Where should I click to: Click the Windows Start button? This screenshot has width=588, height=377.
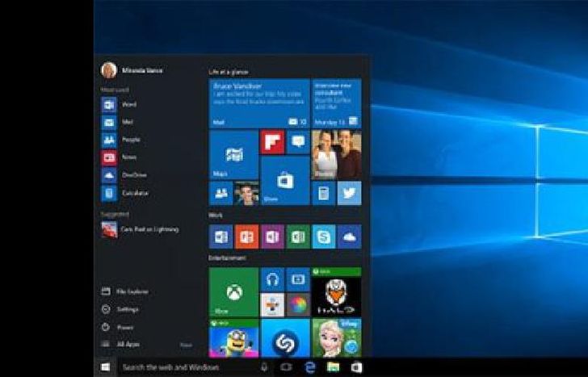[105, 367]
